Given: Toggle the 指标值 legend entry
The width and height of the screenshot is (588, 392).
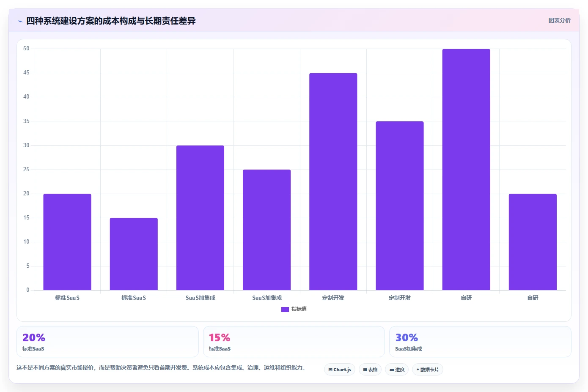Looking at the screenshot, I should pos(294,309).
